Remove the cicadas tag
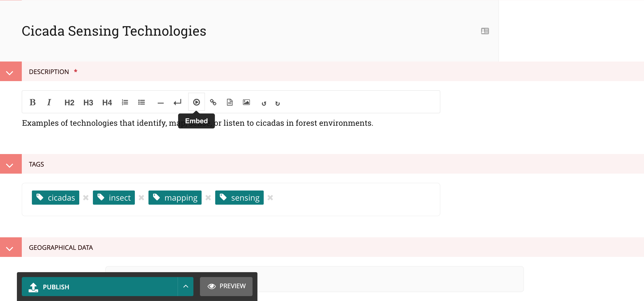This screenshot has width=644, height=301. pos(86,198)
